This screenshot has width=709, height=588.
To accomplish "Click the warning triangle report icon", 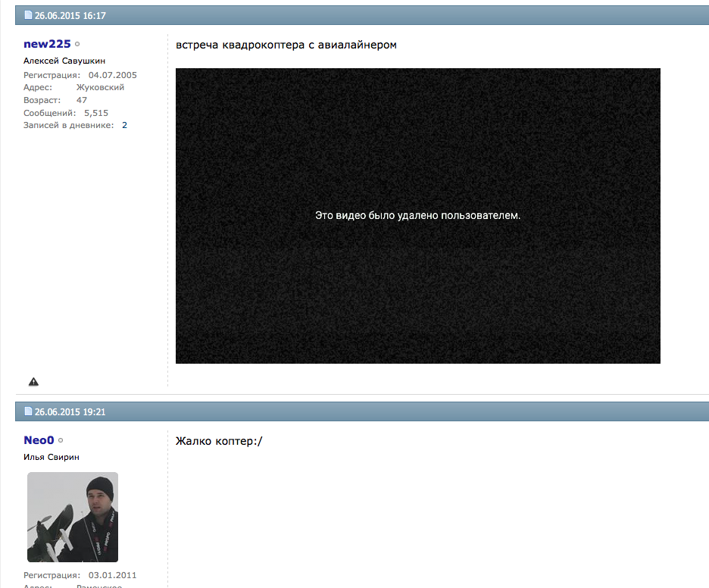I will click(33, 382).
